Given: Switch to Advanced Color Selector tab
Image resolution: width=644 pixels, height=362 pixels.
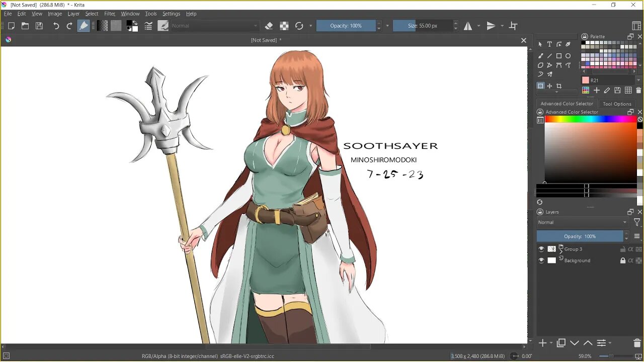Looking at the screenshot, I should tap(567, 104).
